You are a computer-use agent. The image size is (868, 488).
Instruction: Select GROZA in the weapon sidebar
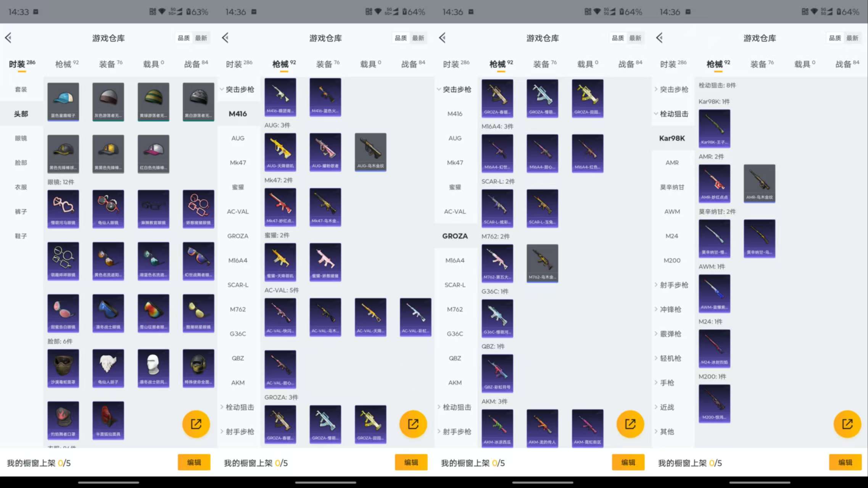[455, 236]
